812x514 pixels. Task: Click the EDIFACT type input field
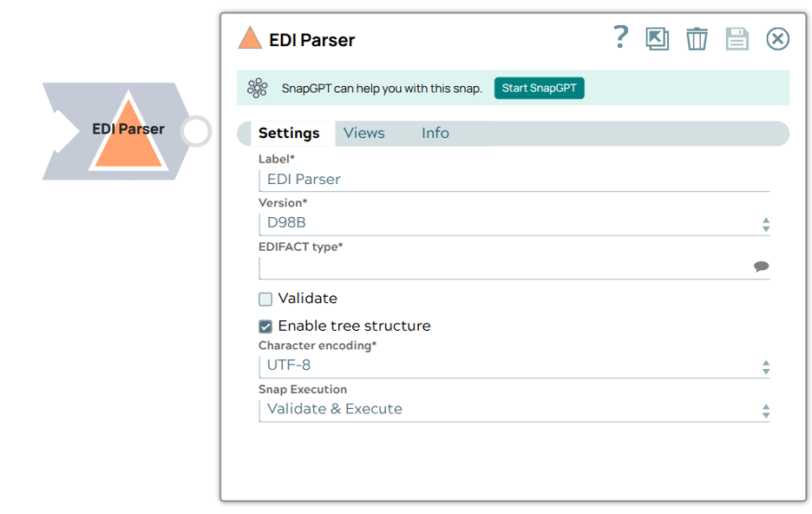click(x=503, y=267)
